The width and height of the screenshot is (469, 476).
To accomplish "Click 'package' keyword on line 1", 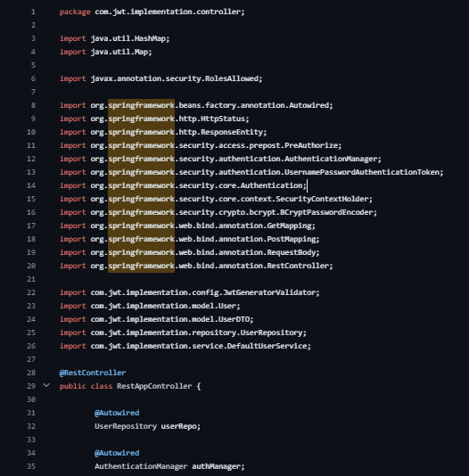I will coord(75,12).
